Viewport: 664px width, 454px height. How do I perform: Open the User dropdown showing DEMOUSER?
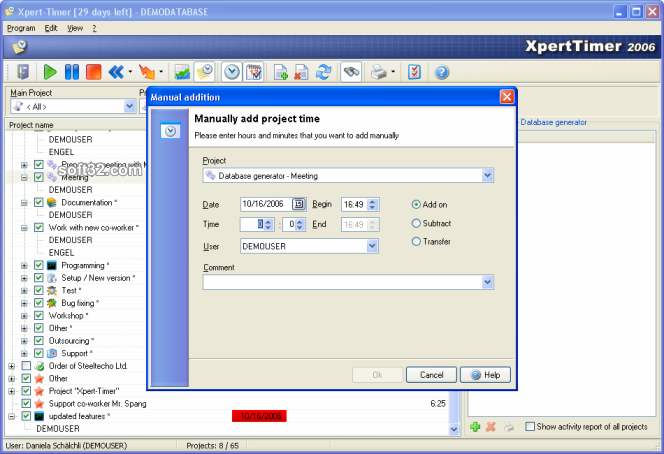(372, 246)
